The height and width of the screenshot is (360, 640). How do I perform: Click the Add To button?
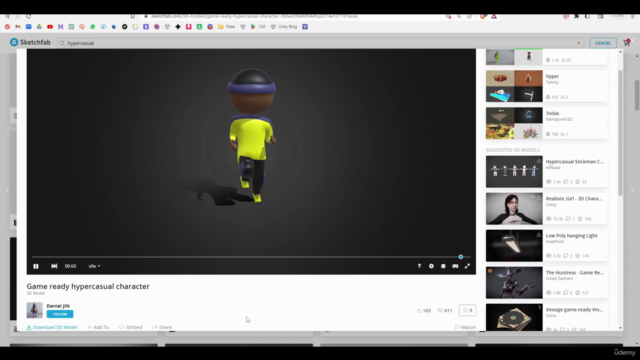(98, 327)
